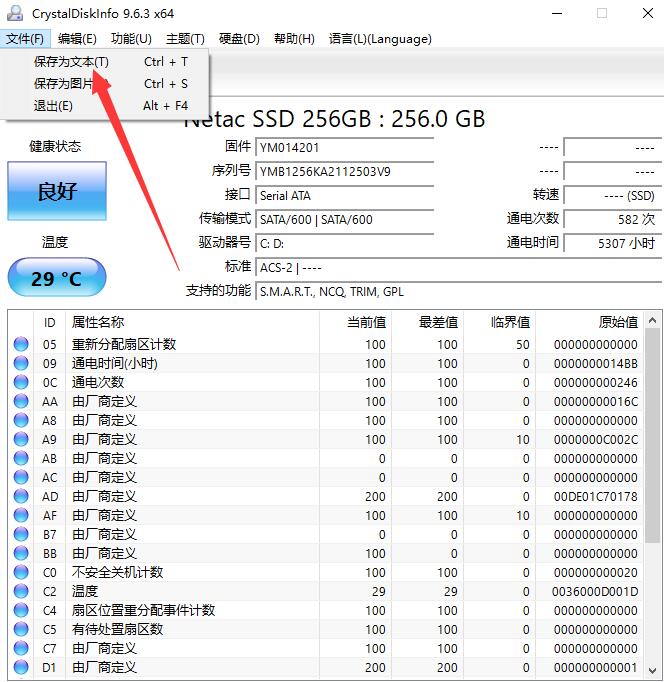Click the blue status orb for row BB

click(21, 553)
